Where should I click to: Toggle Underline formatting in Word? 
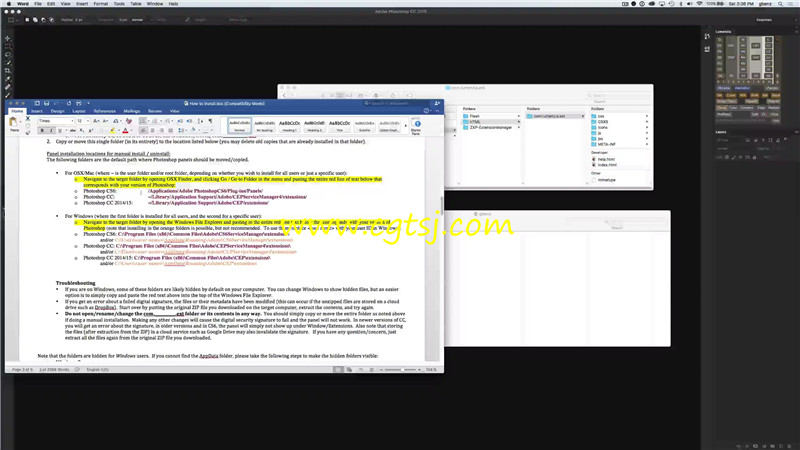coord(60,131)
